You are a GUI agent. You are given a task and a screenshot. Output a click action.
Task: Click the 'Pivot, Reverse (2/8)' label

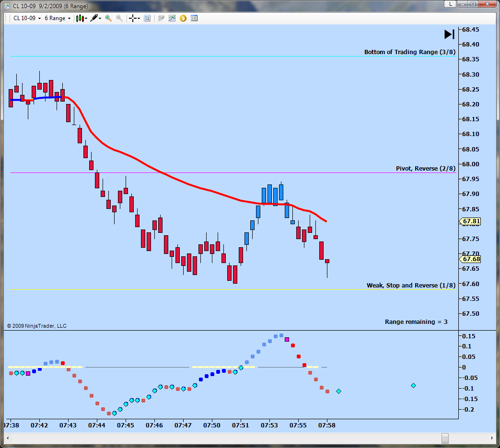click(x=426, y=168)
